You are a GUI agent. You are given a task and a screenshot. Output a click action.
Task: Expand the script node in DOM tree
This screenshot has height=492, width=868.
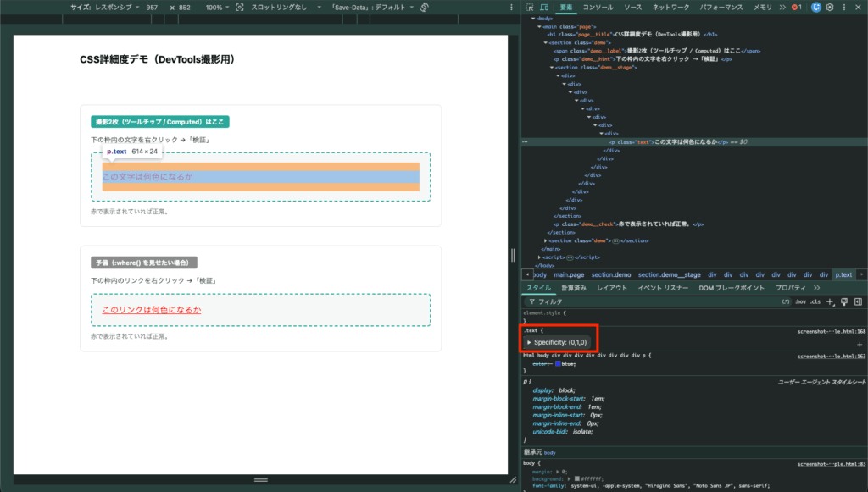point(540,257)
